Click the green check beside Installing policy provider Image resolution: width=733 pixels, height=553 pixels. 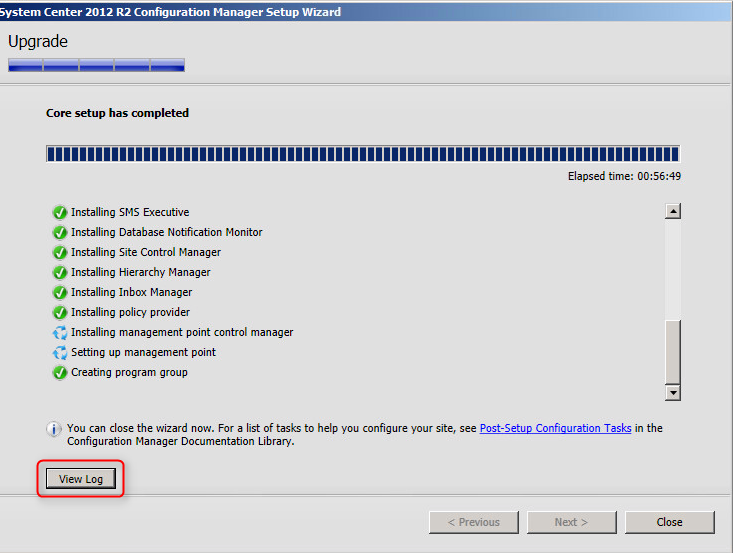pos(60,312)
